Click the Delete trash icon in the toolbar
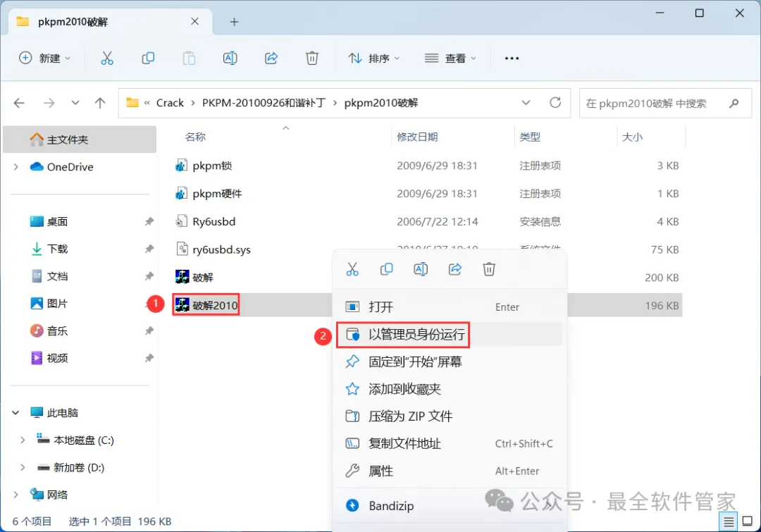This screenshot has height=532, width=761. (x=312, y=58)
